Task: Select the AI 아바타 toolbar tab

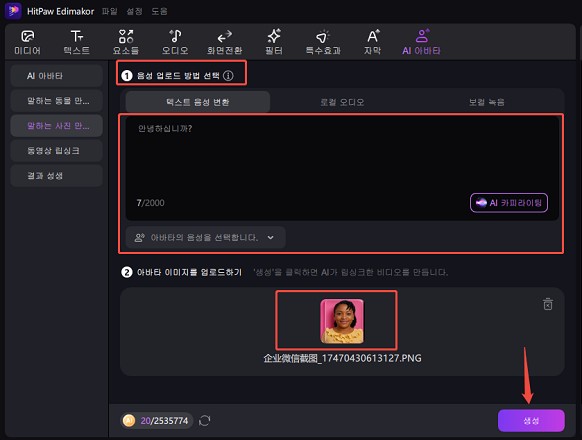Action: pyautogui.click(x=421, y=42)
